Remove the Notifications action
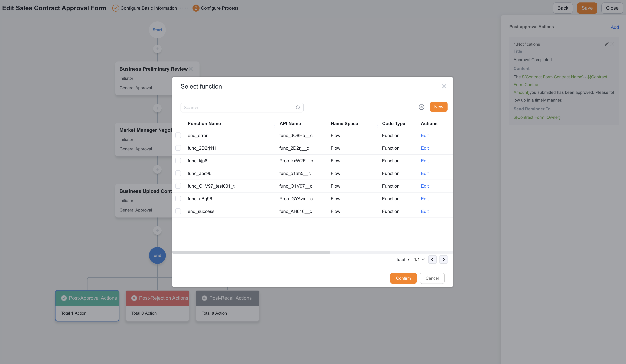 pos(612,44)
